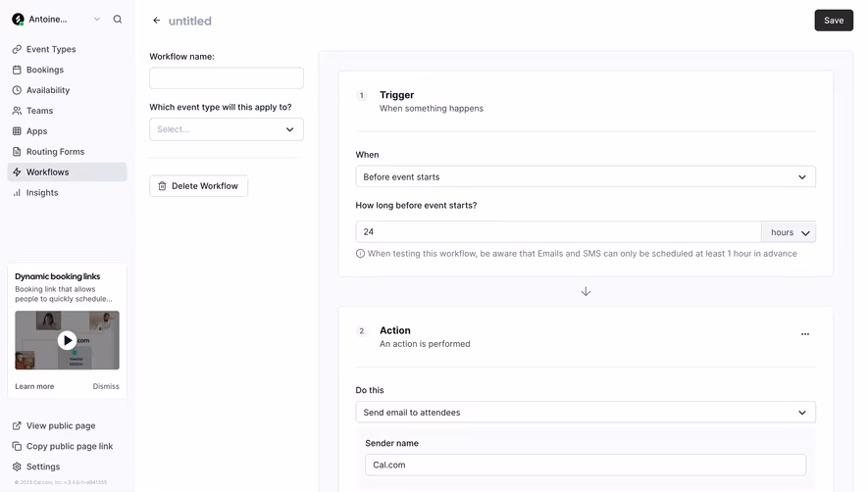Open the Antoine account switcher chevron
This screenshot has width=868, height=492.
[x=97, y=20]
